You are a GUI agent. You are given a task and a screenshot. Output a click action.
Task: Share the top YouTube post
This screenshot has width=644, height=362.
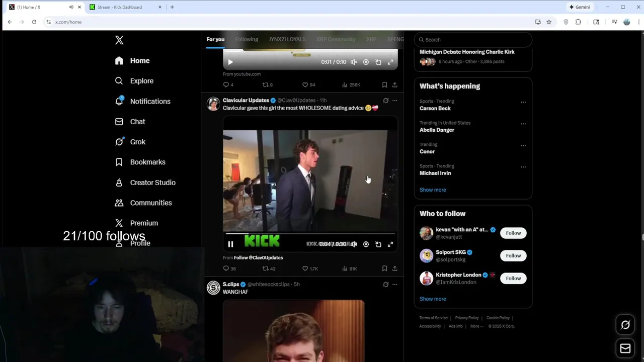(395, 84)
